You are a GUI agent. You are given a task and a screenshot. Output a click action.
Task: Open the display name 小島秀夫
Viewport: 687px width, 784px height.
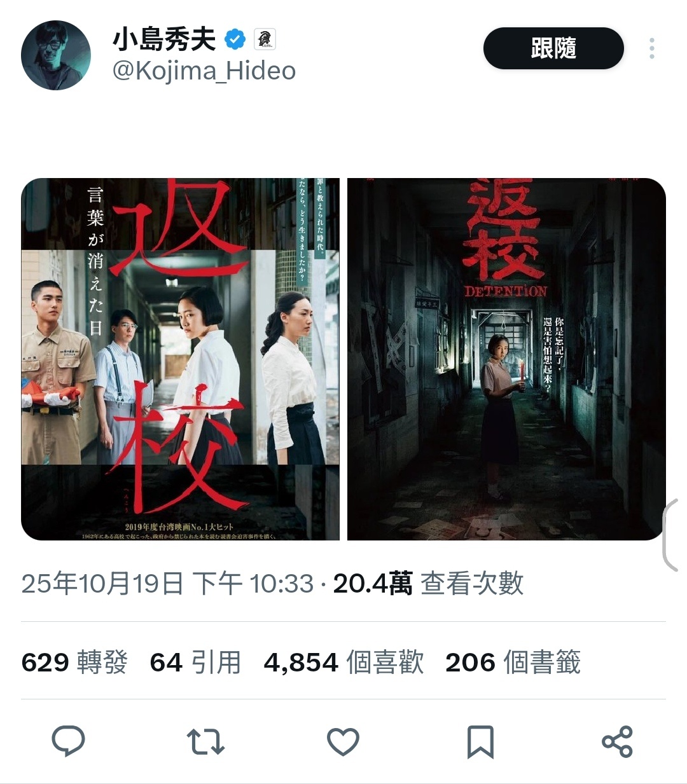click(x=165, y=40)
